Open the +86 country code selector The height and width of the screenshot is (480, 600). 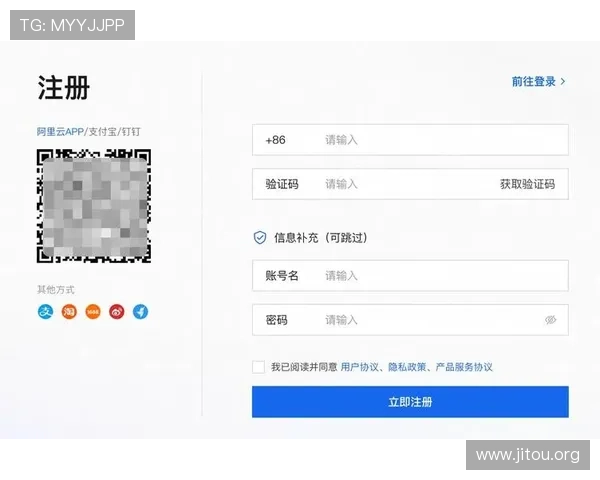pyautogui.click(x=276, y=140)
